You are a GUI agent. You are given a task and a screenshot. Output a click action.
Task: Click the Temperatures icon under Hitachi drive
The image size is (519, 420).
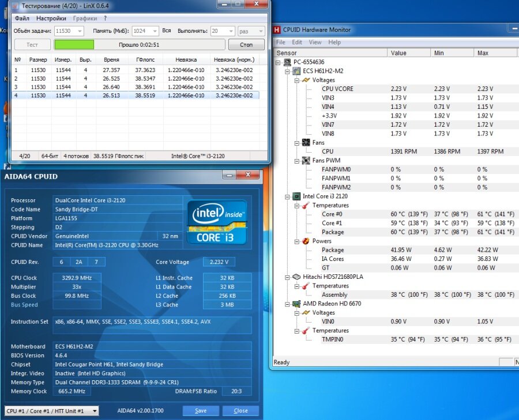[x=306, y=286]
